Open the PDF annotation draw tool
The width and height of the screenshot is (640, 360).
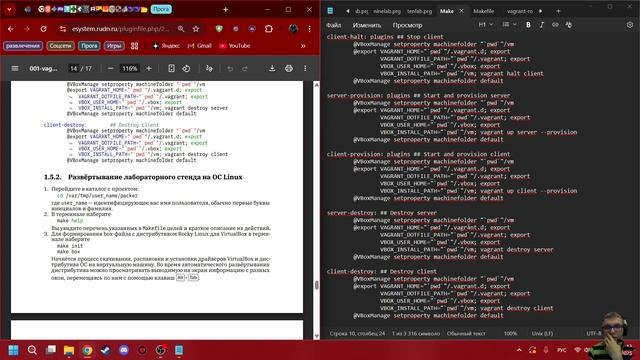209,69
